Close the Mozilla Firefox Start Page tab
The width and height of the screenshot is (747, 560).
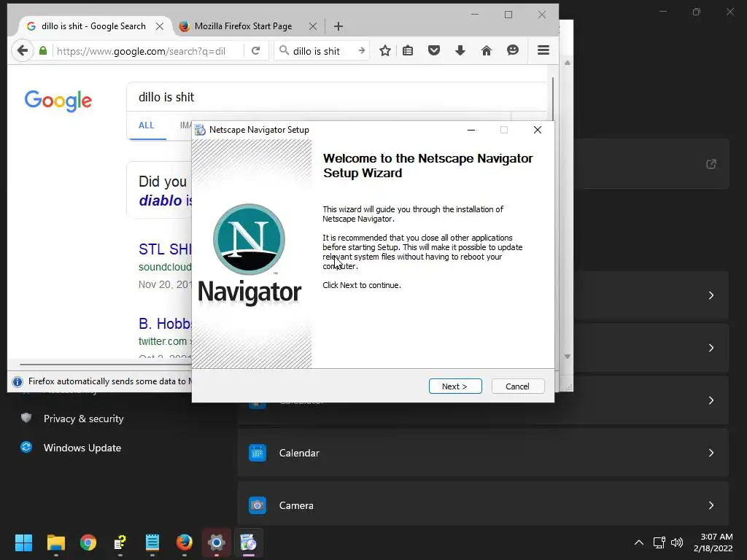(x=312, y=26)
